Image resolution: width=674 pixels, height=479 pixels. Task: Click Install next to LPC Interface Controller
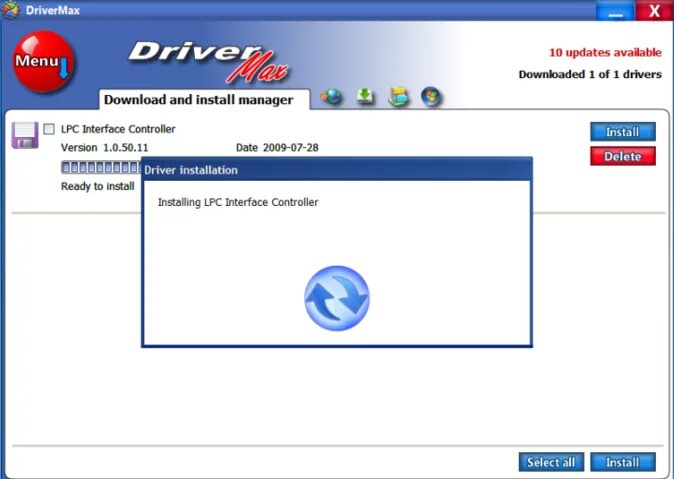click(x=622, y=132)
